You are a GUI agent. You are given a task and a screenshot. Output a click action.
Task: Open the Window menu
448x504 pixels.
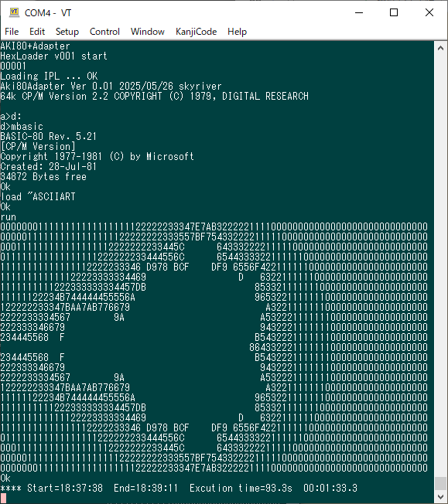pos(148,32)
